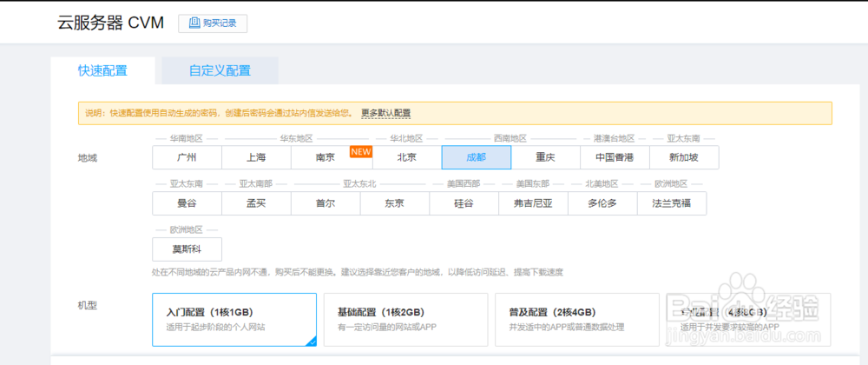This screenshot has height=365, width=868.
Task: Choose the 弗吉尼亚 region option
Action: point(533,203)
